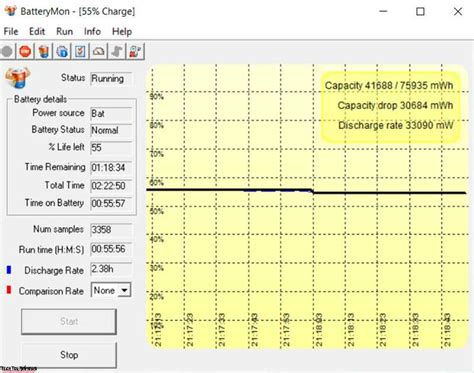Click the BatteryMon title bar app icon
Screen dimensions: 474x373
[x=11, y=11]
